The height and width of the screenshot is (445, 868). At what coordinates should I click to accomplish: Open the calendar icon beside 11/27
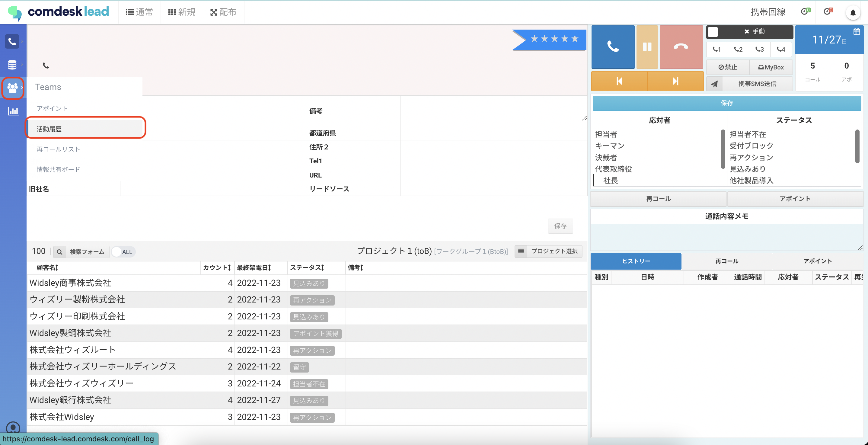(856, 32)
